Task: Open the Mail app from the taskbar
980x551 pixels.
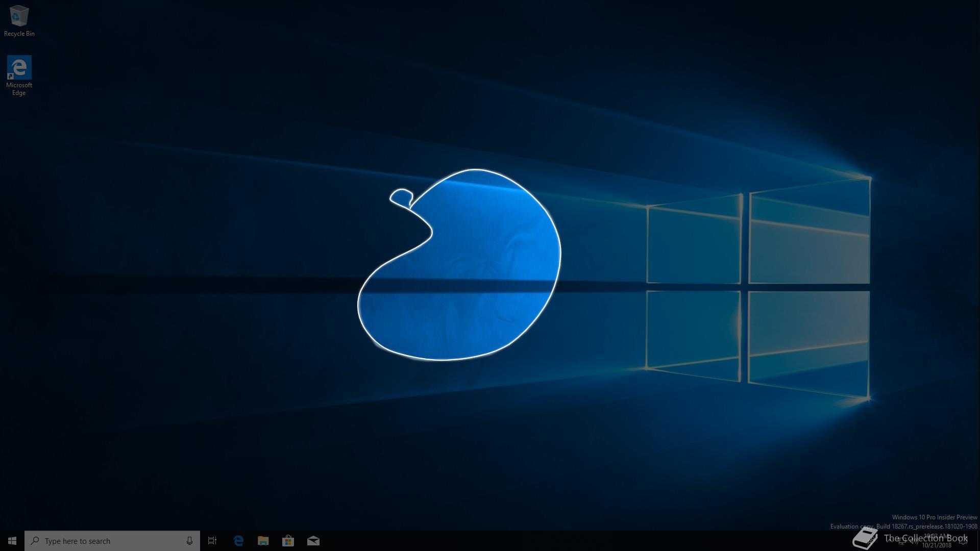Action: [x=313, y=541]
